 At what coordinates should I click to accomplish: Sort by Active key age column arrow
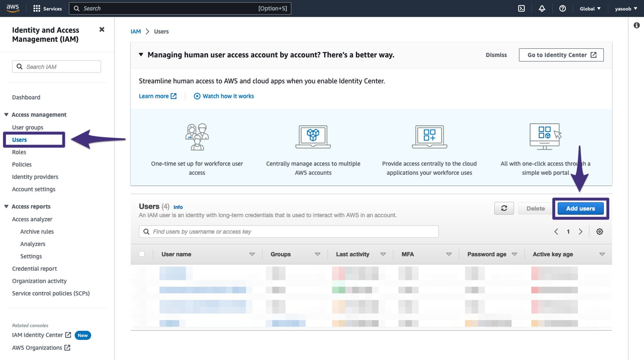pos(602,254)
